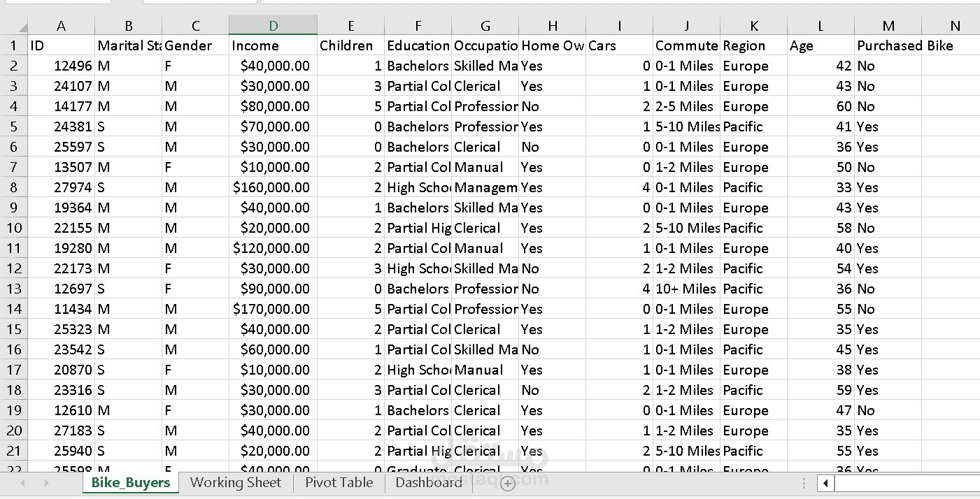Select row 15 header

tap(14, 329)
